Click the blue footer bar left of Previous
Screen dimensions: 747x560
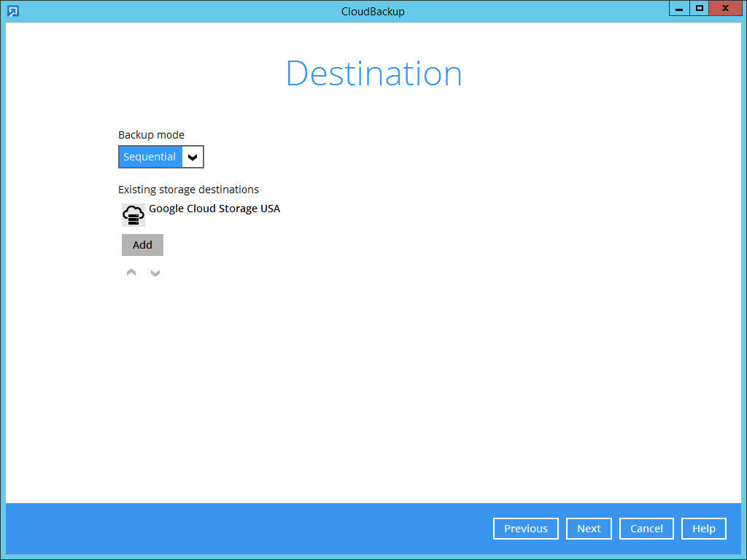tap(248, 529)
